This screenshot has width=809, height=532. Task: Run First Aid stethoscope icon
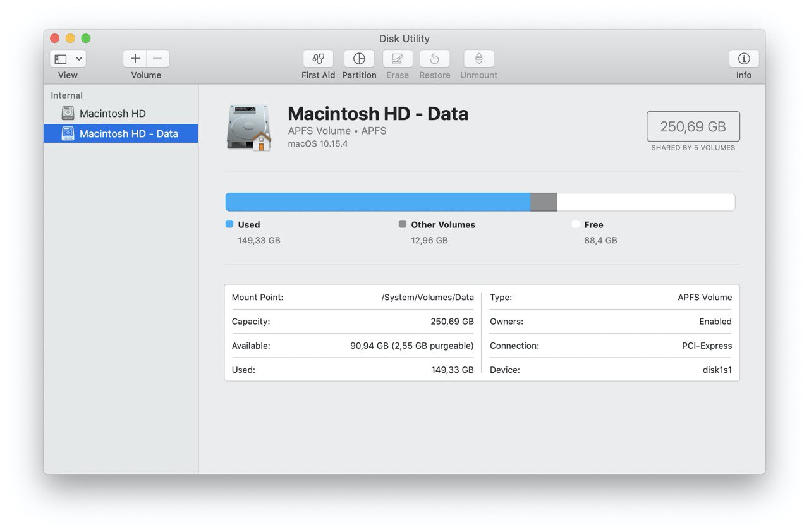tap(319, 59)
